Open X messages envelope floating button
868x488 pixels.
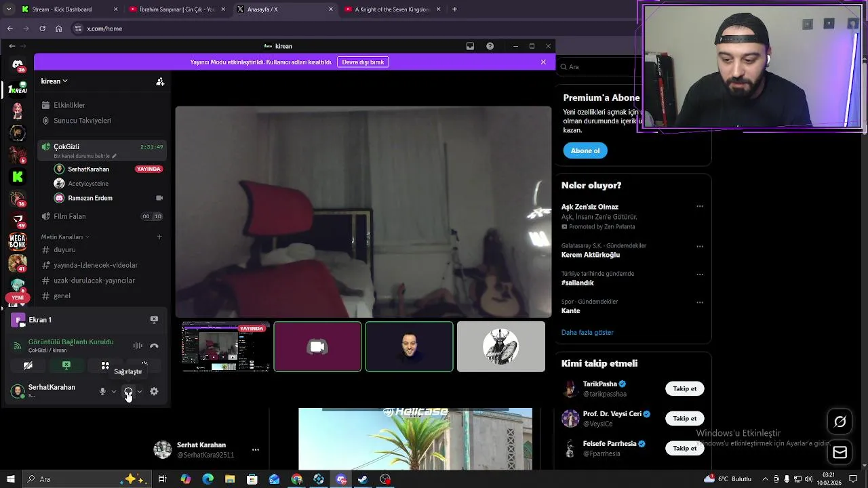(x=840, y=452)
